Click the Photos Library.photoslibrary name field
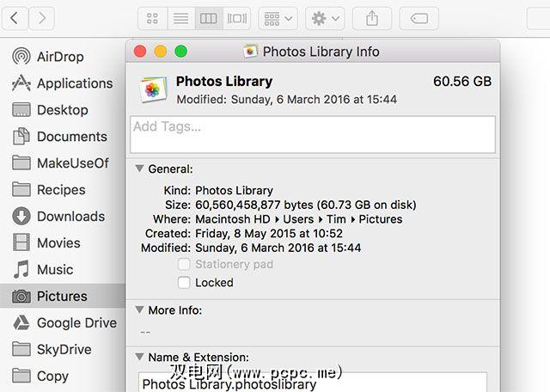 313,383
